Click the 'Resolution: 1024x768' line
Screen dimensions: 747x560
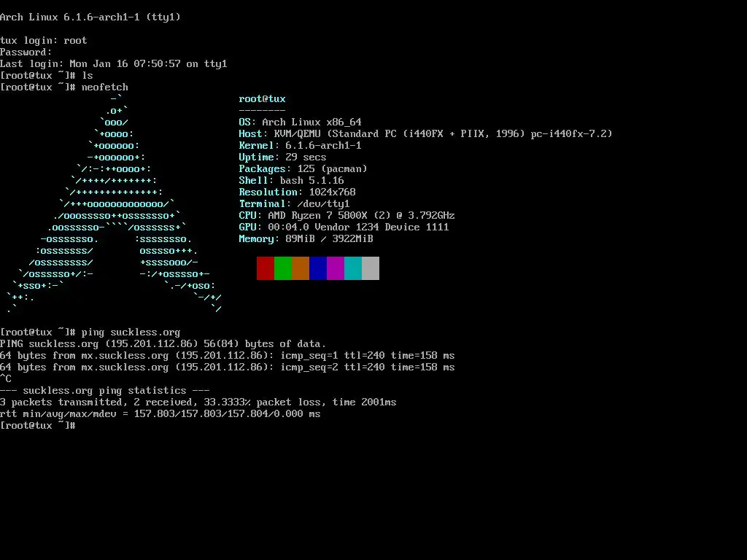pyautogui.click(x=298, y=192)
